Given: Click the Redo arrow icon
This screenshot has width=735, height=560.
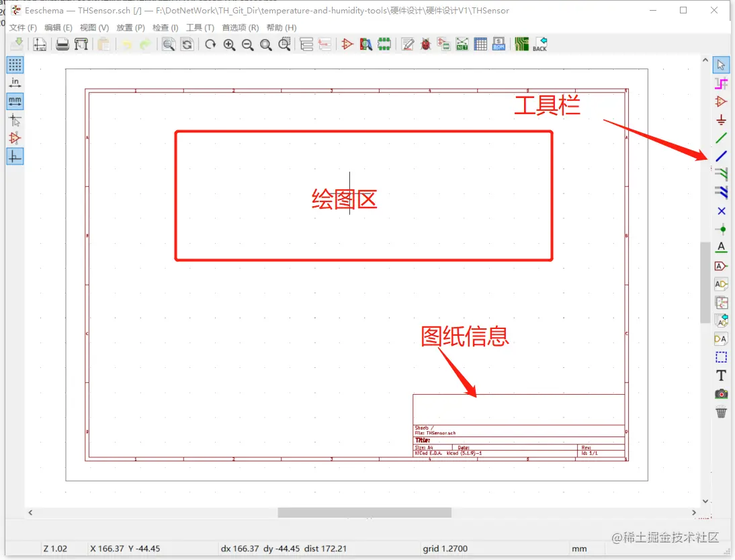Looking at the screenshot, I should click(x=145, y=44).
